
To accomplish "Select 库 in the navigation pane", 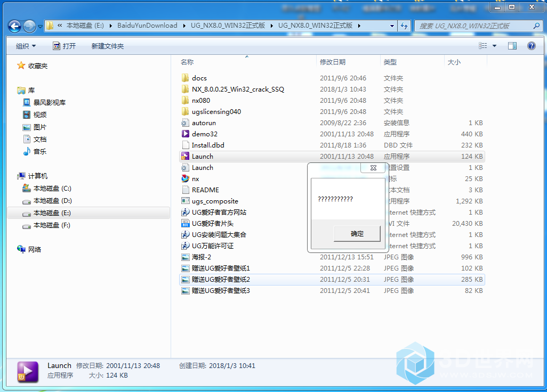I will 26,91.
